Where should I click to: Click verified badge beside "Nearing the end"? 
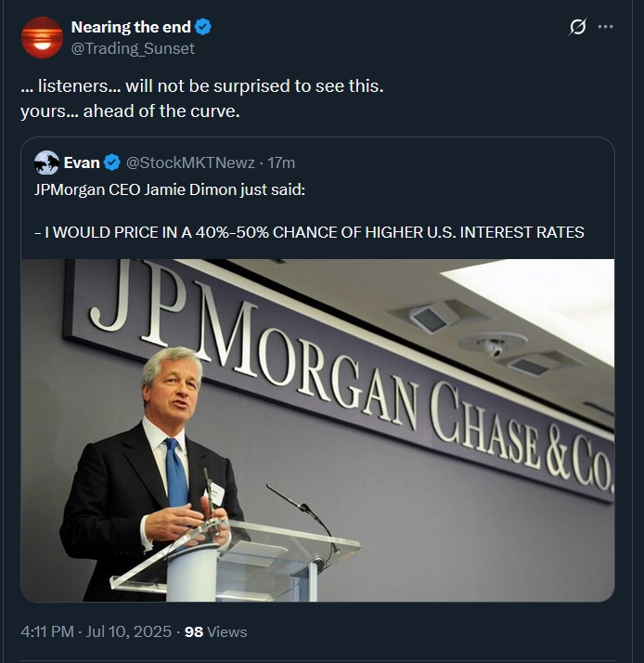(x=204, y=27)
